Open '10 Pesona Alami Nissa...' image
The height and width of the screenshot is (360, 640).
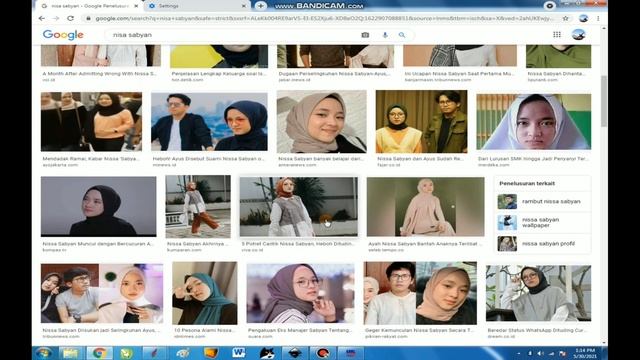click(x=204, y=293)
